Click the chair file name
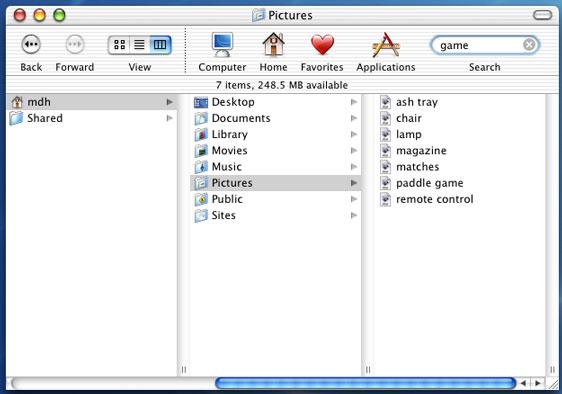562x394 pixels. point(409,118)
